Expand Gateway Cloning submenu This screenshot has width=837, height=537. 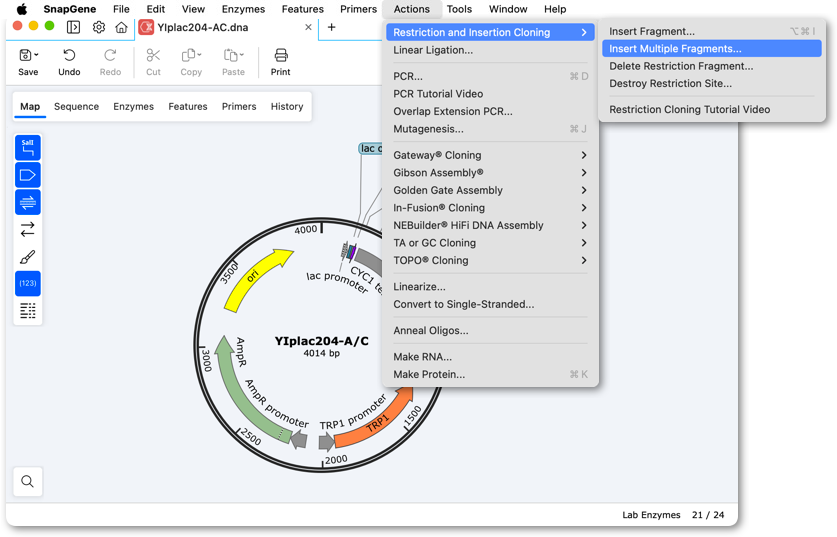coord(490,155)
